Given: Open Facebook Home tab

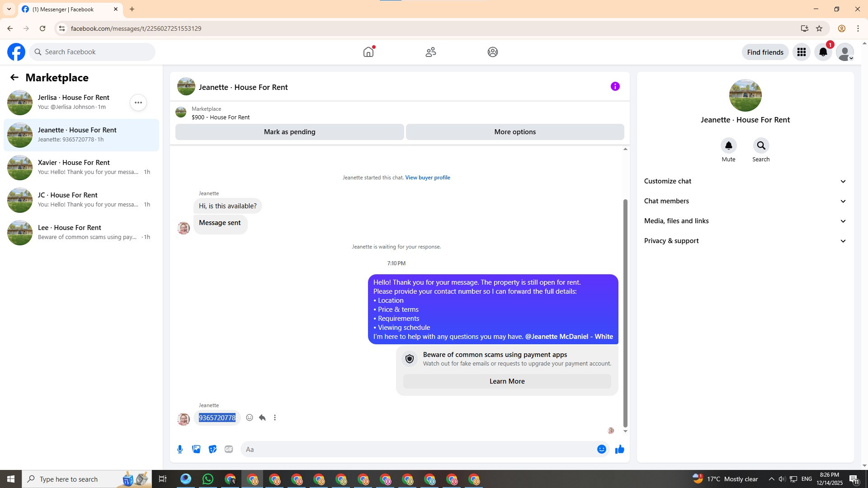Looking at the screenshot, I should [368, 52].
